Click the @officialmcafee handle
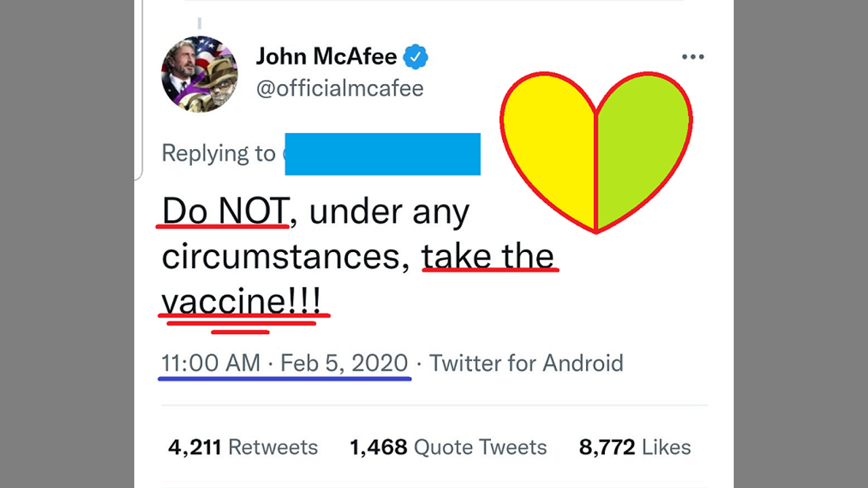The image size is (868, 488). 340,89
